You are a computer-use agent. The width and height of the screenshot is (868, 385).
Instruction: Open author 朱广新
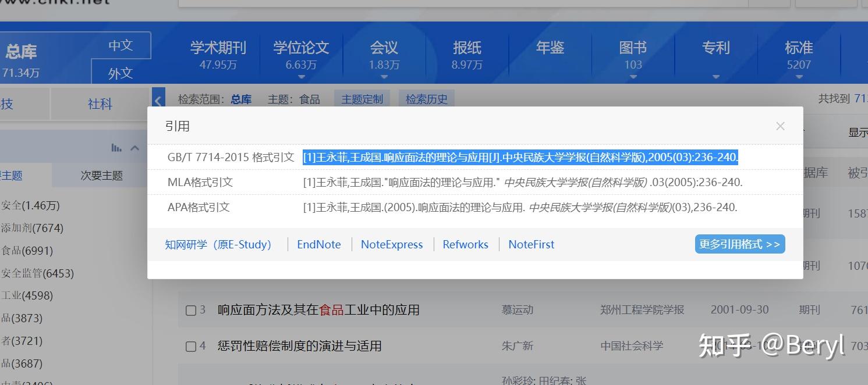click(518, 346)
